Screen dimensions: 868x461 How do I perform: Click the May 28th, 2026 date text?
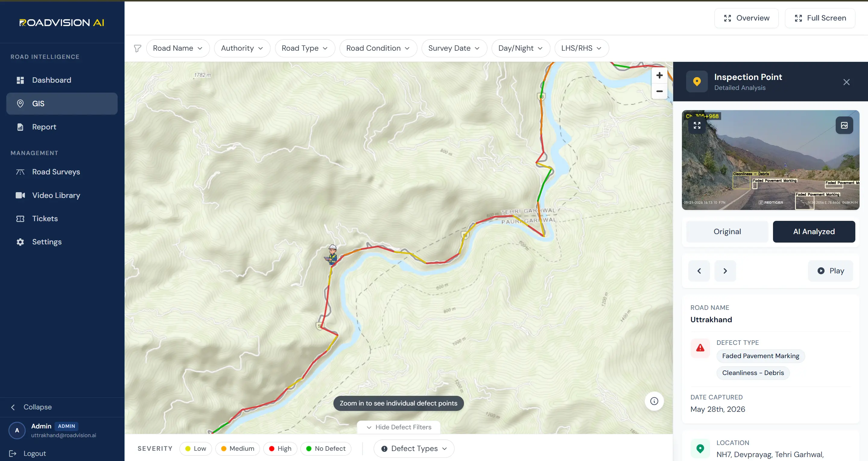[718, 409]
